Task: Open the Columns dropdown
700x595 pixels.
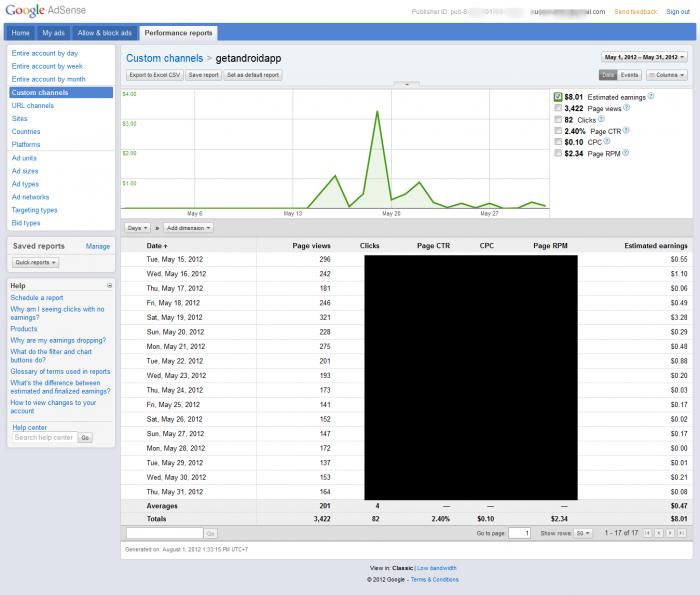Action: 667,75
